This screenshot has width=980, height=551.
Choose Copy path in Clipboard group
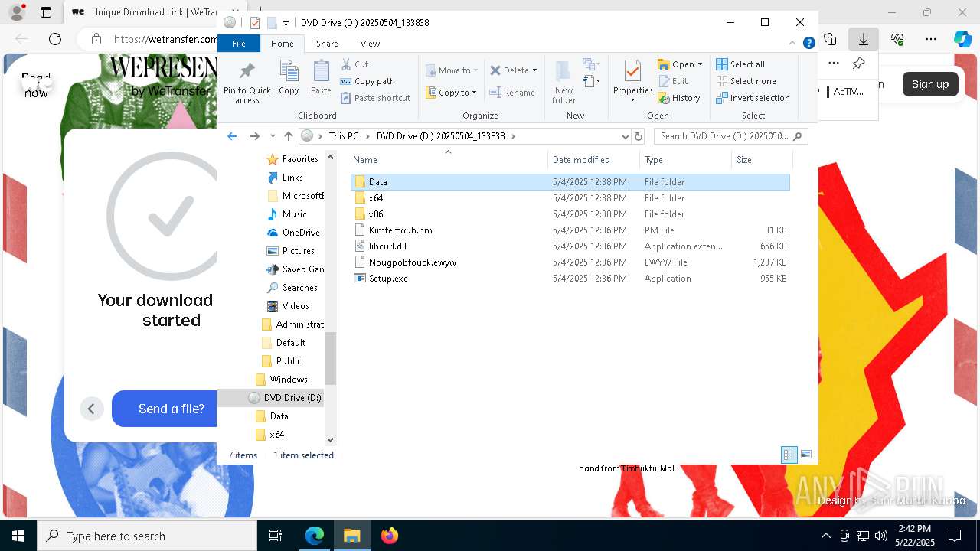coord(367,81)
